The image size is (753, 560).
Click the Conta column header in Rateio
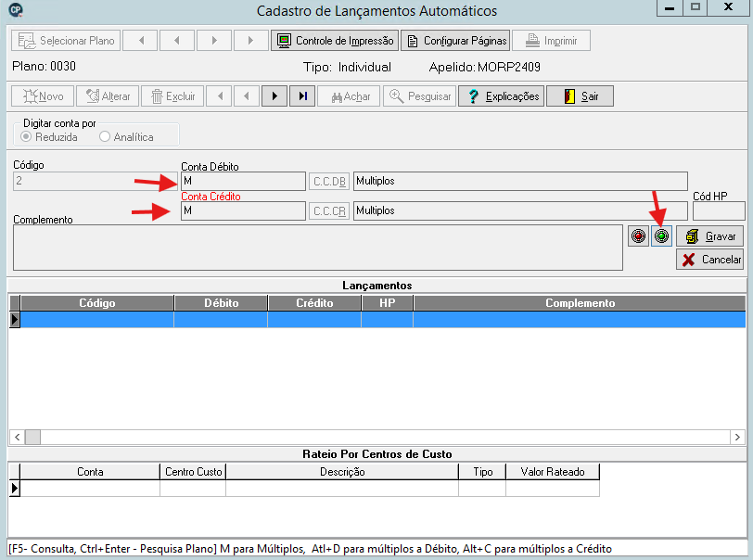click(90, 472)
